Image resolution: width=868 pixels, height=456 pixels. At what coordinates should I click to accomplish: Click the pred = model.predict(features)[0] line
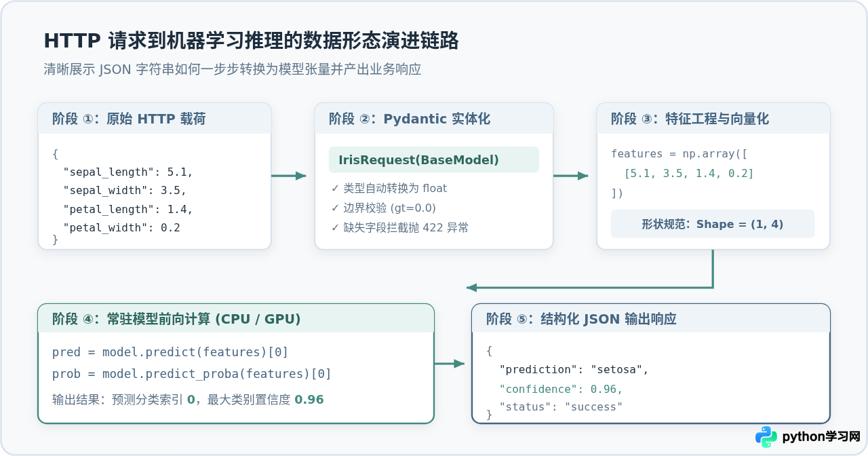pyautogui.click(x=170, y=352)
